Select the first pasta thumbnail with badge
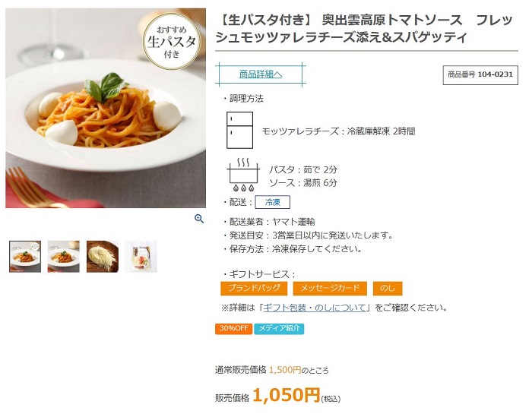The width and height of the screenshot is (532, 417). click(25, 257)
